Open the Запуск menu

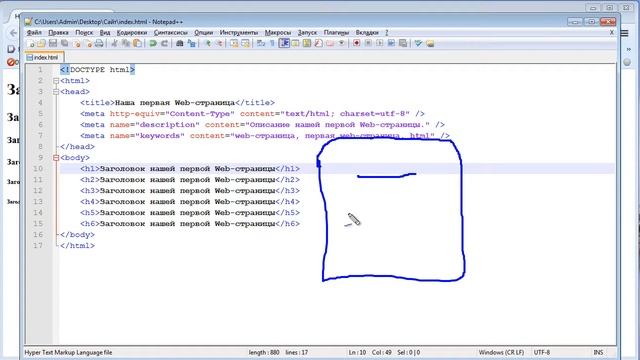[307, 32]
